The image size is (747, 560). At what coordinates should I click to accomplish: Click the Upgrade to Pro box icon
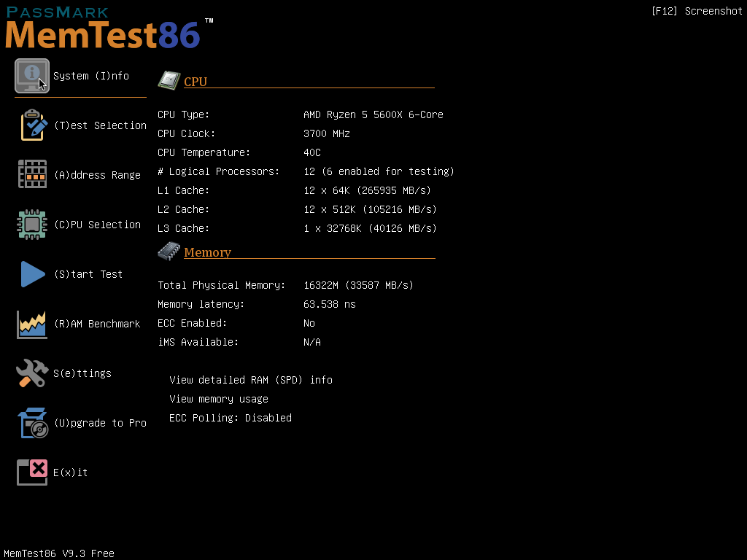[33, 423]
